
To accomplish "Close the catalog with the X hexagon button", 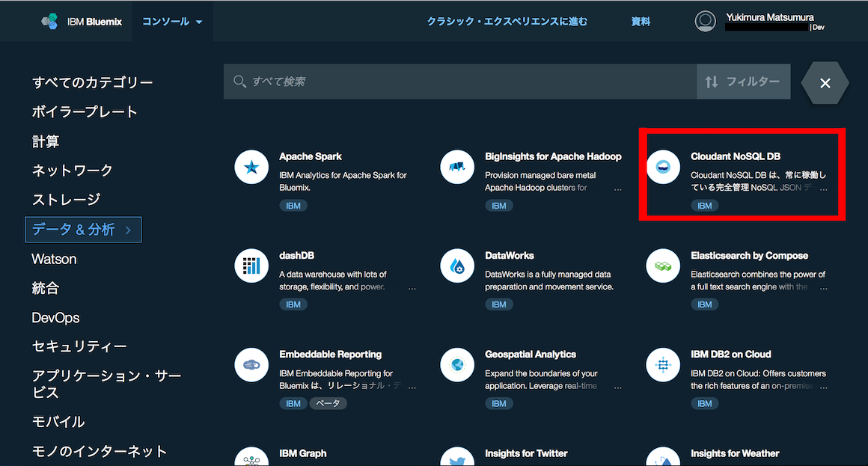I will [x=825, y=83].
